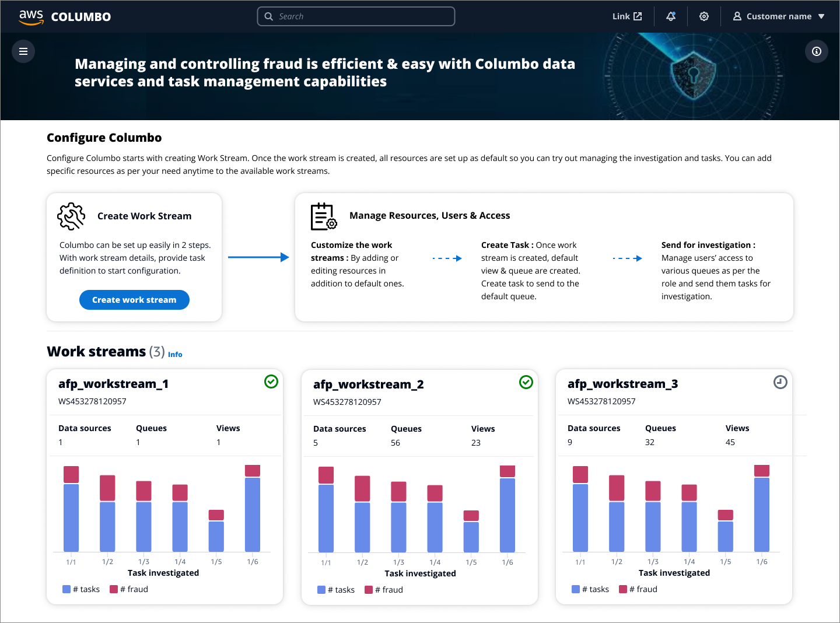Click the # fraud legend swatch in afp_workstream_3
Screen dimensions: 840x623
pyautogui.click(x=623, y=589)
